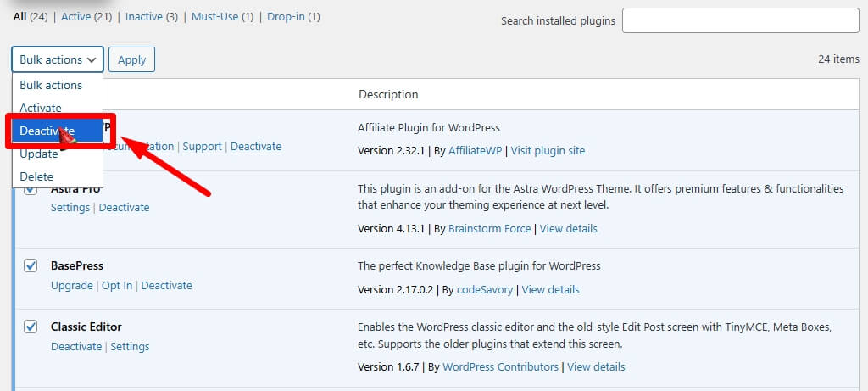Open the Brainstorm Force author link
Image resolution: width=868 pixels, height=391 pixels.
[489, 228]
